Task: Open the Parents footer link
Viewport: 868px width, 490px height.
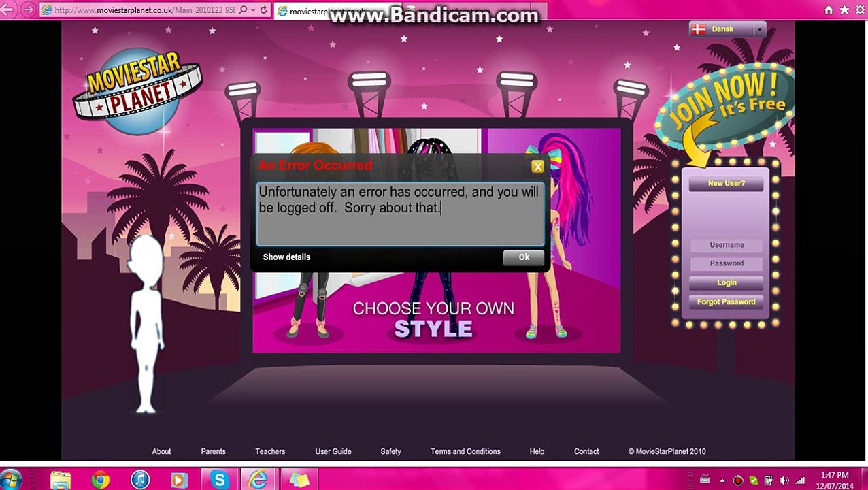Action: (213, 451)
